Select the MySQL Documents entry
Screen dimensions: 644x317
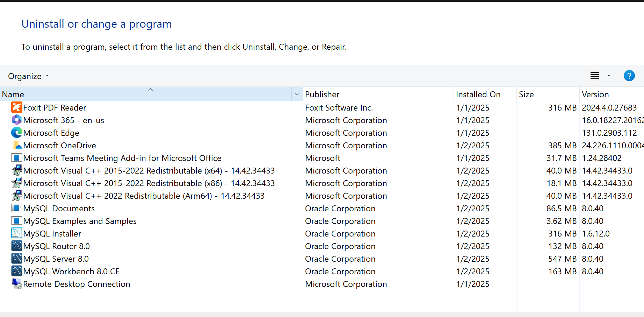coord(59,209)
